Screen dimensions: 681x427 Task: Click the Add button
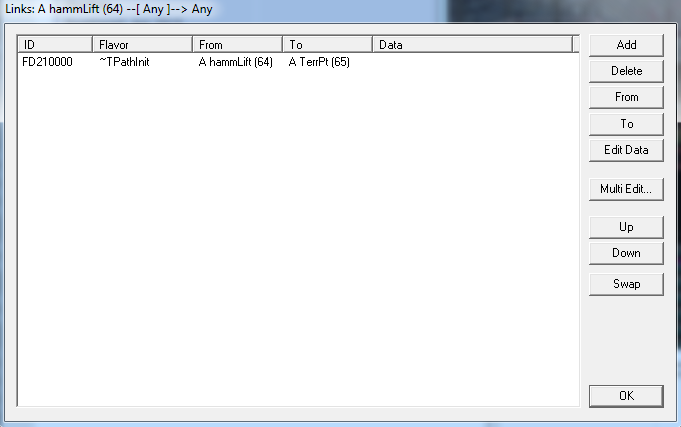(626, 45)
